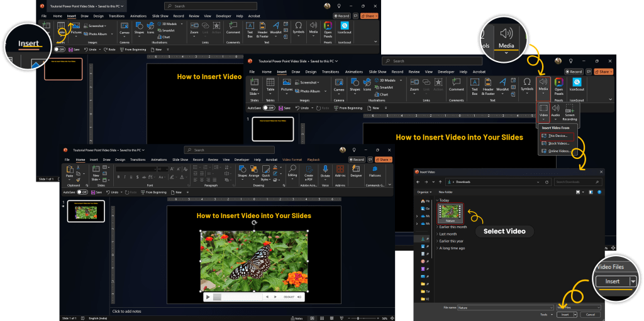Click the Bold formatting icon
The image size is (644, 321).
click(x=117, y=177)
